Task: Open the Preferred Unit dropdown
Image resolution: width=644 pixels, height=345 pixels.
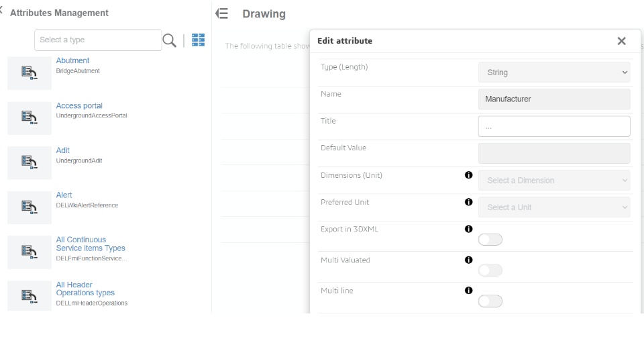Action: 554,207
